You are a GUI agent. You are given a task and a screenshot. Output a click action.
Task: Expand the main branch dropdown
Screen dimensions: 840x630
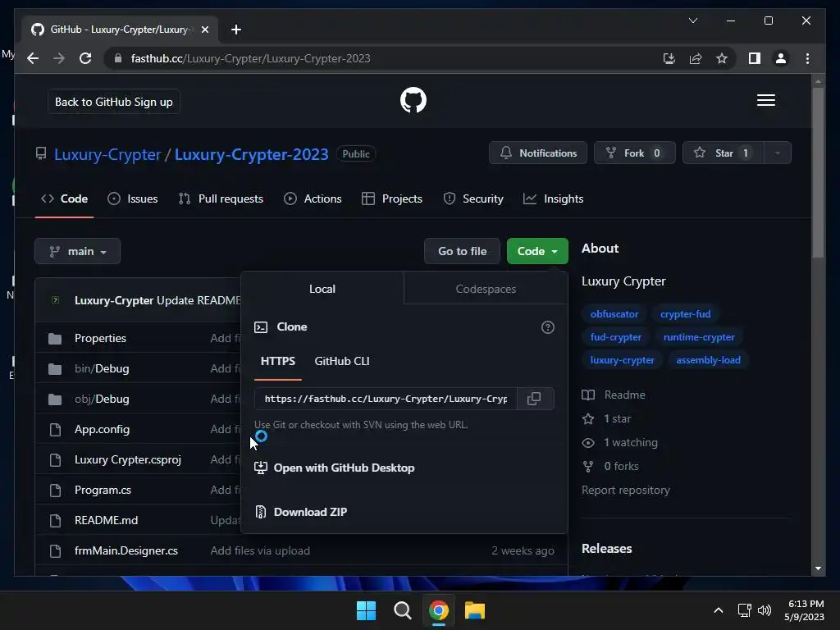click(78, 251)
